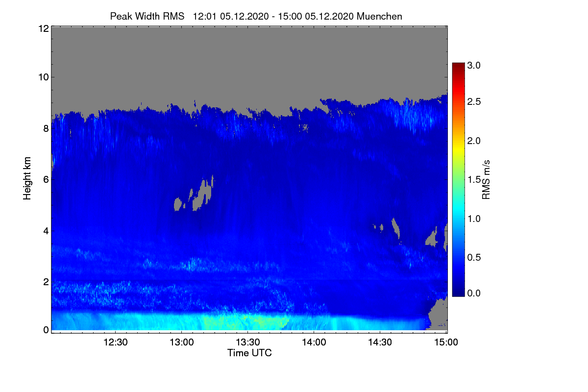588x392 pixels.
Task: Click the 'Time UTC' axis label
Action: click(249, 353)
